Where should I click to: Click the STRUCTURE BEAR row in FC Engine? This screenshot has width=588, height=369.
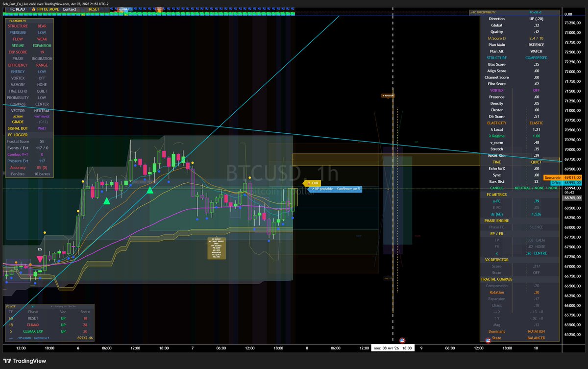pyautogui.click(x=29, y=26)
